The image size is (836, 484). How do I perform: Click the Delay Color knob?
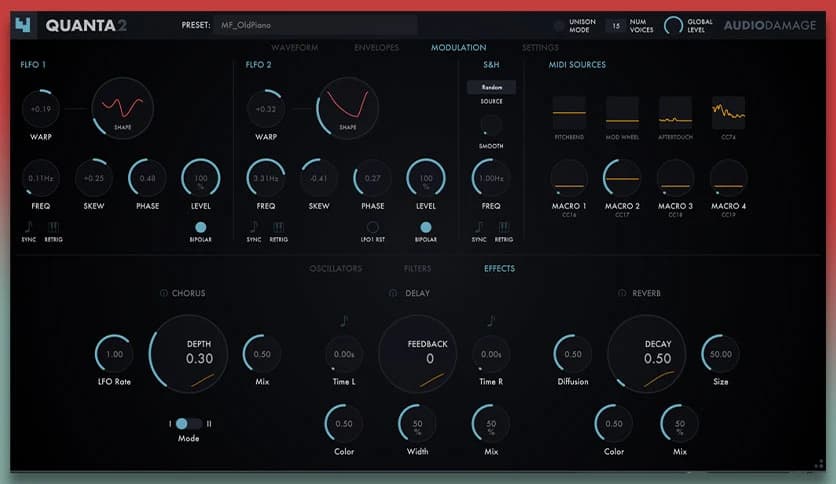click(x=344, y=424)
